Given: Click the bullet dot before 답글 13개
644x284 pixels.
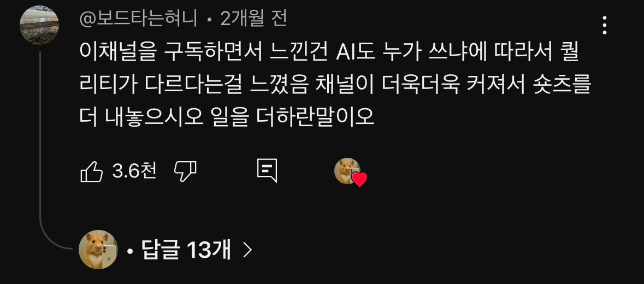Looking at the screenshot, I should [x=130, y=250].
